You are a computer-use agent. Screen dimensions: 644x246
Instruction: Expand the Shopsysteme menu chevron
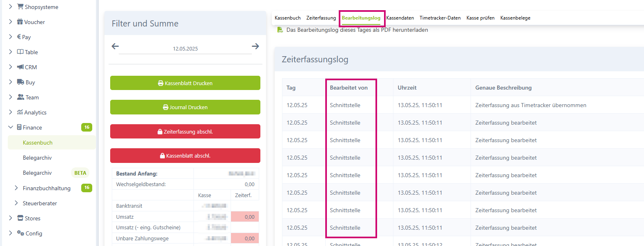10,7
